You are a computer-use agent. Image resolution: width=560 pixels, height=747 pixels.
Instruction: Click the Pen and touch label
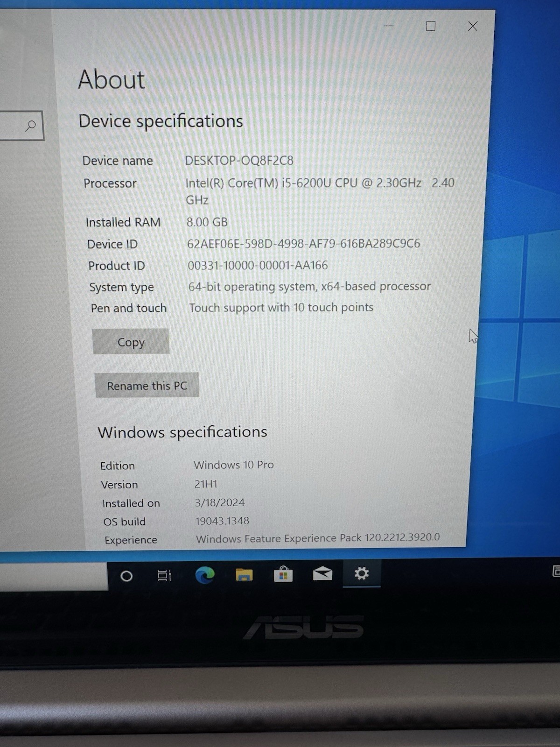click(129, 308)
